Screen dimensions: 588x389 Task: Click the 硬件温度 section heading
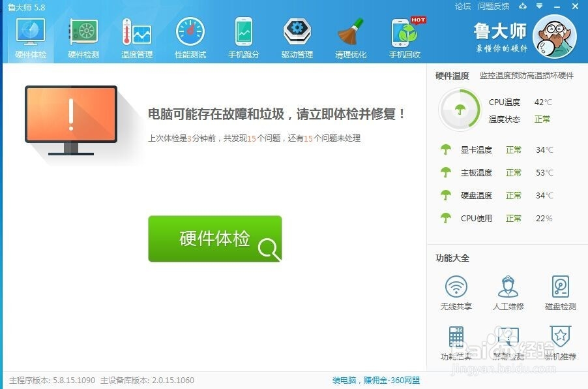[452, 76]
